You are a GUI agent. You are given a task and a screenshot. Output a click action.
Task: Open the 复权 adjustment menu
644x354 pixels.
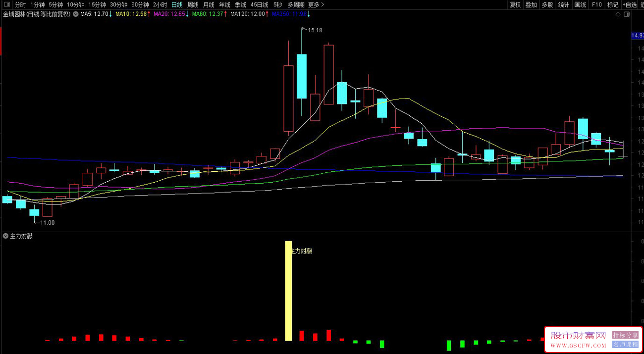(x=515, y=4)
